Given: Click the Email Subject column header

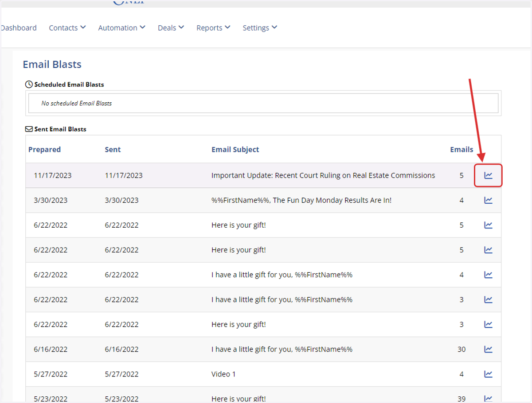Looking at the screenshot, I should click(235, 150).
